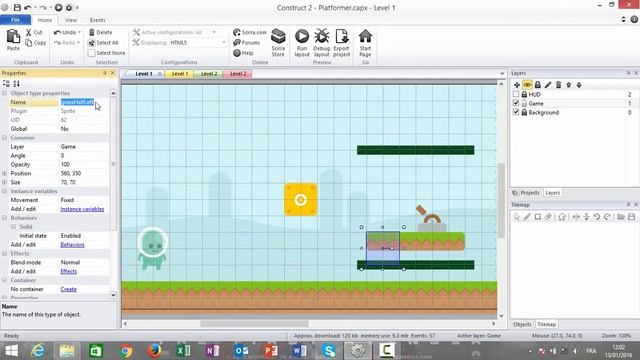Toggle layer visibility eye button in Layers toolbar
640x360 pixels.
click(x=527, y=85)
